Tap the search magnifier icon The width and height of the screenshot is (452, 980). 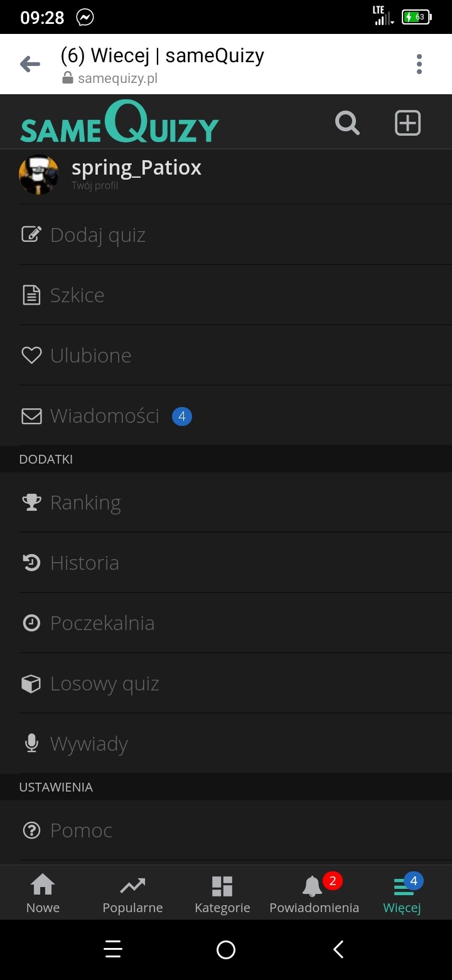[x=347, y=122]
